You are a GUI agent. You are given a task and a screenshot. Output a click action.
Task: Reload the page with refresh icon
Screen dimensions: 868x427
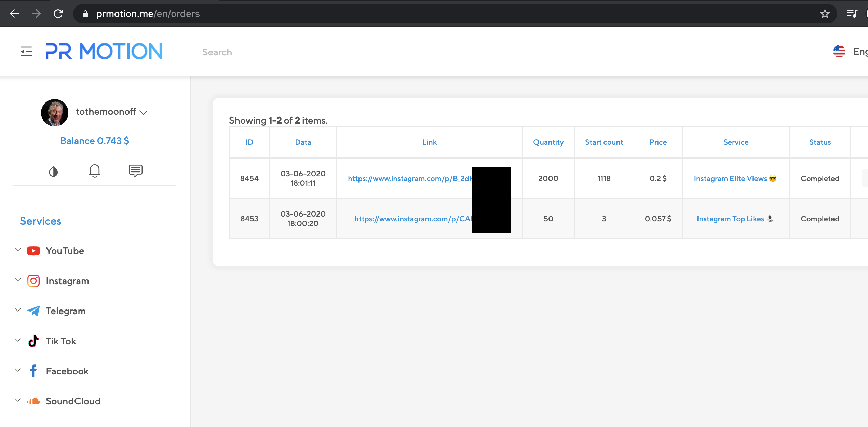click(x=58, y=14)
